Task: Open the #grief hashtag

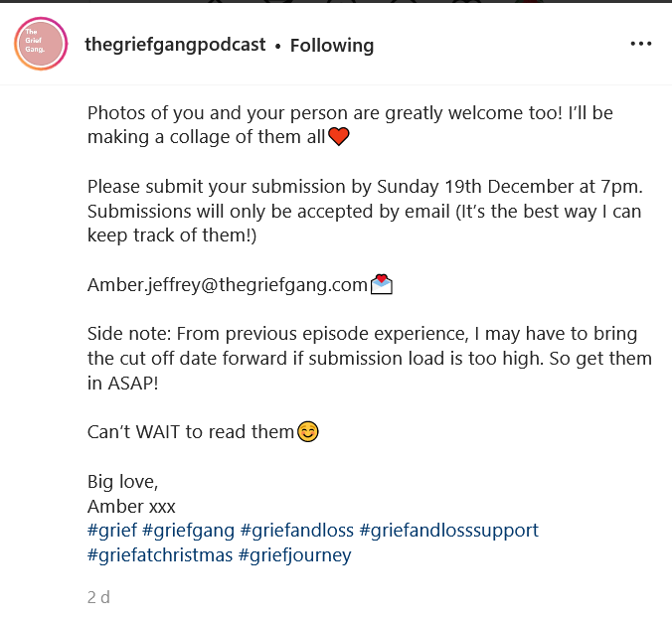Action: pos(111,531)
